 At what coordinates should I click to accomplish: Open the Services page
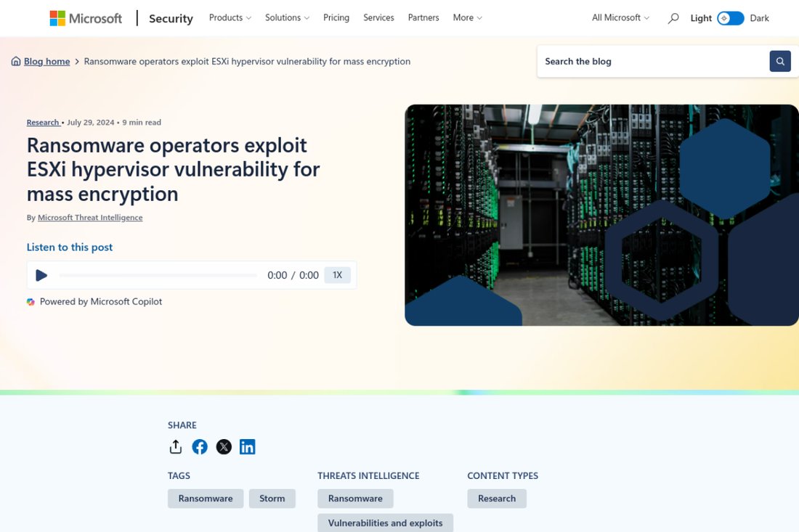coord(378,18)
